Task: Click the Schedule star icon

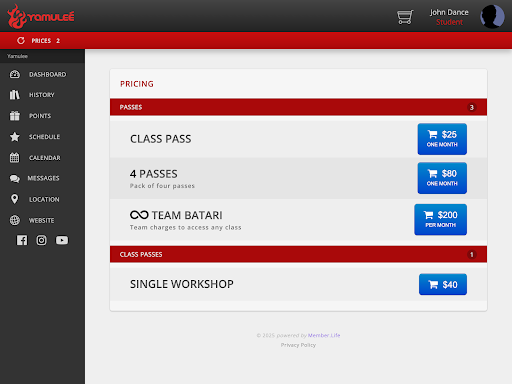Action: click(x=15, y=137)
